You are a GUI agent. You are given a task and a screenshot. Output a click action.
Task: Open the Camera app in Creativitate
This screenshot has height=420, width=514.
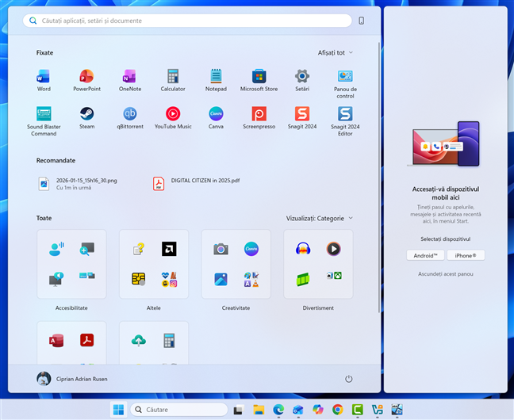coord(221,249)
